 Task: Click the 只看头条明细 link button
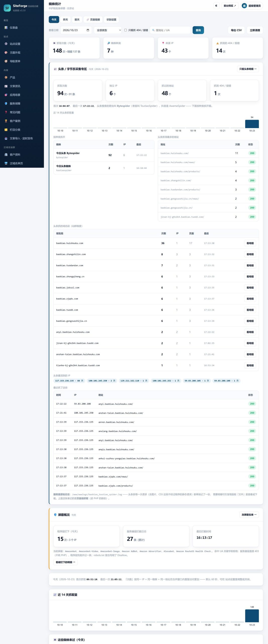point(248,69)
